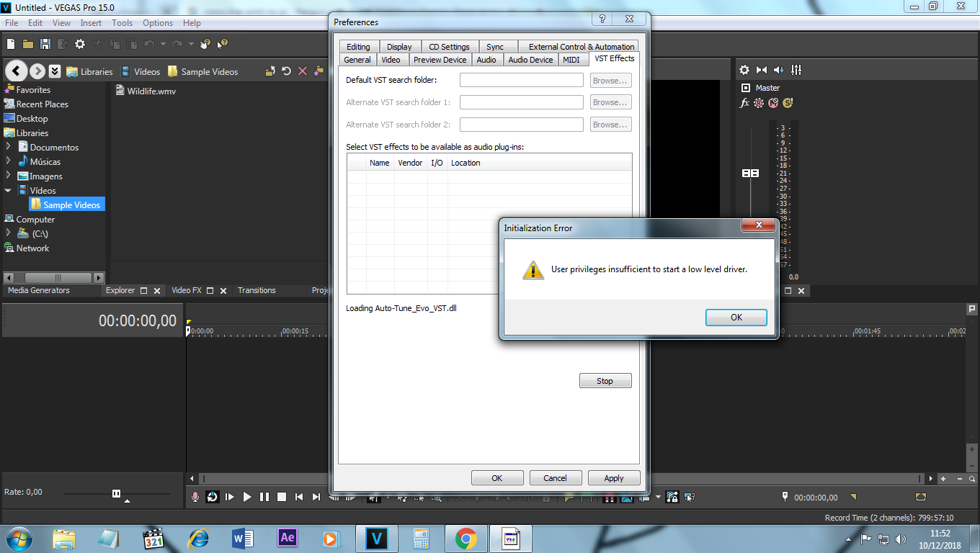980x553 pixels.
Task: Open the File menu
Action: pyautogui.click(x=12, y=23)
